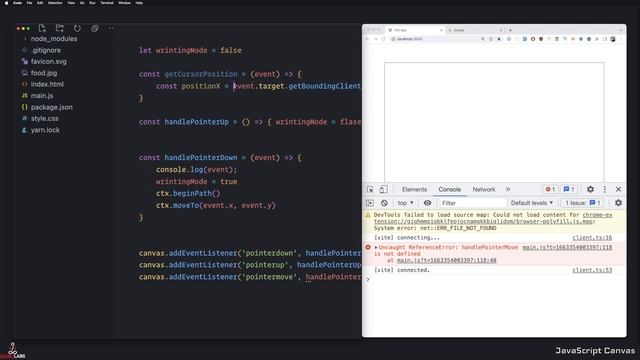Viewport: 640px width, 360px height.
Task: Click the '1 Issue' button
Action: (583, 203)
